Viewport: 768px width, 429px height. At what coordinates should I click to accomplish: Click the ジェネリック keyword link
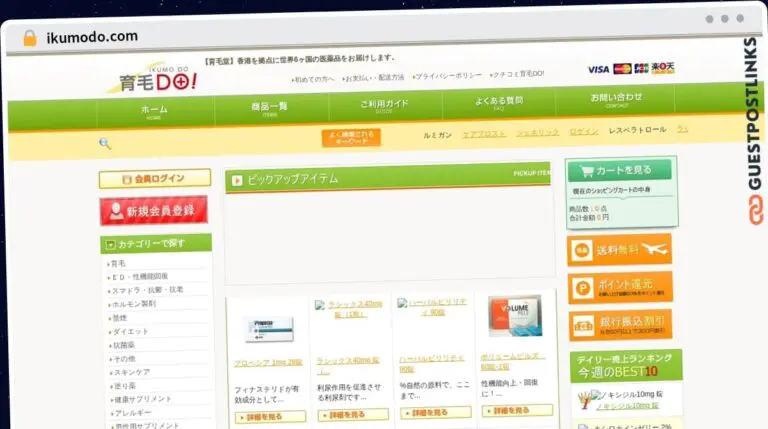pos(537,132)
